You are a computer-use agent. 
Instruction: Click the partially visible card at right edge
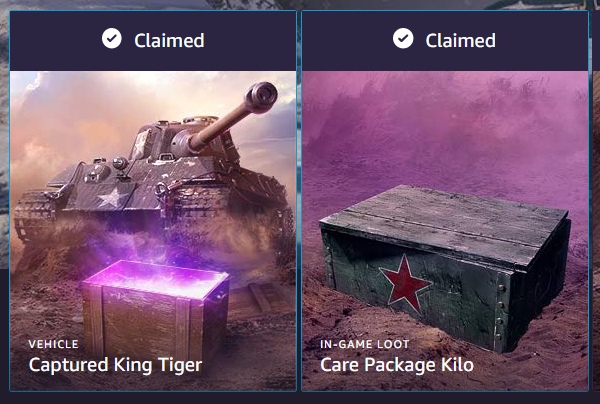(597, 201)
